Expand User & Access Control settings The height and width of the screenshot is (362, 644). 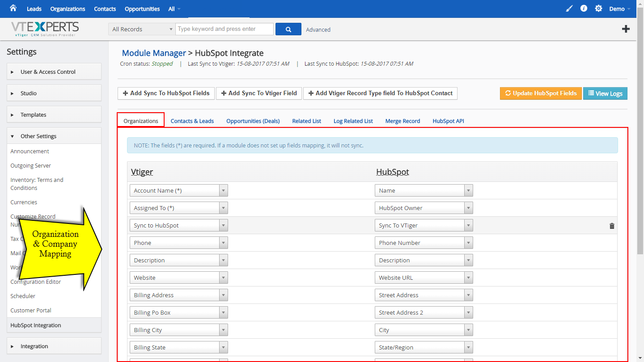point(54,72)
